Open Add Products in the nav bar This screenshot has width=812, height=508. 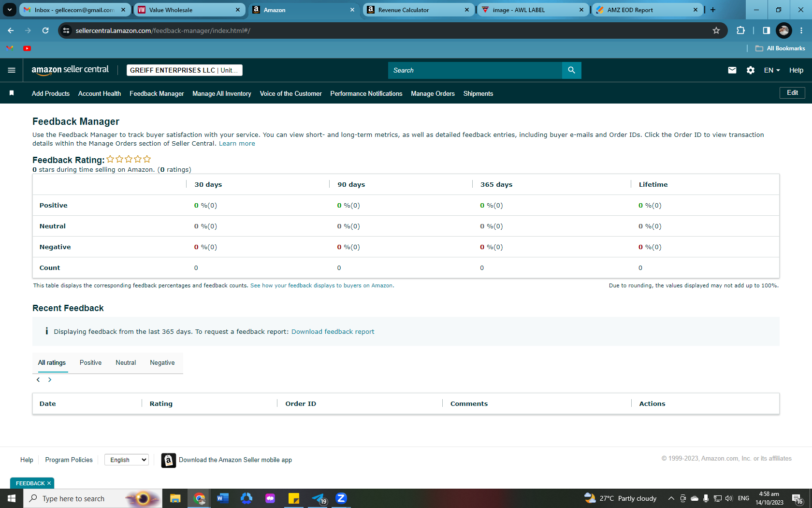click(x=51, y=93)
